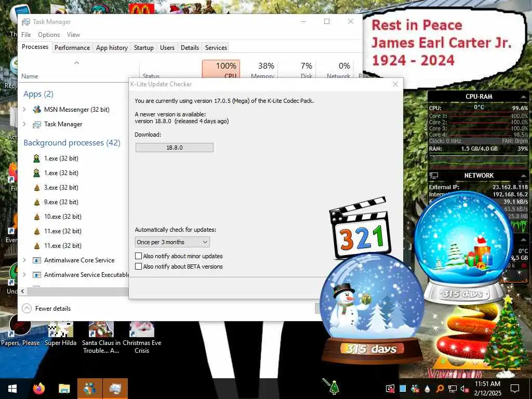
Task: Select the second 1.exe (32 bit) process icon
Action: 37,172
